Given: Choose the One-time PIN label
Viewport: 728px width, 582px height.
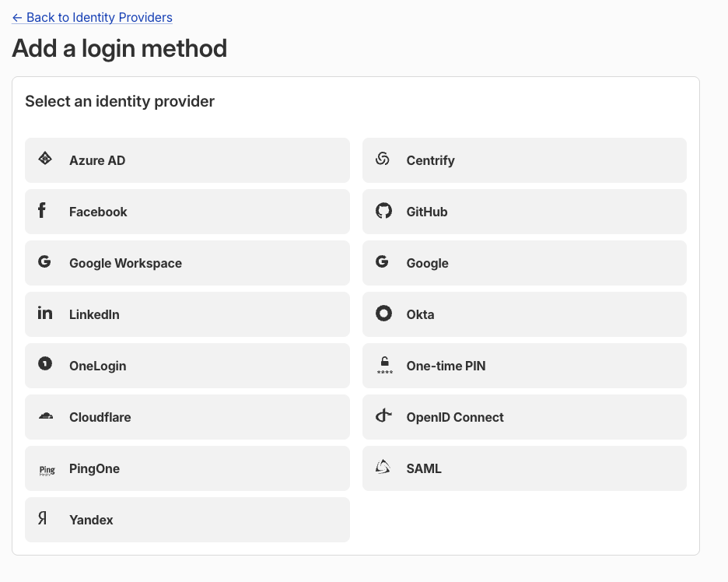Looking at the screenshot, I should (446, 366).
